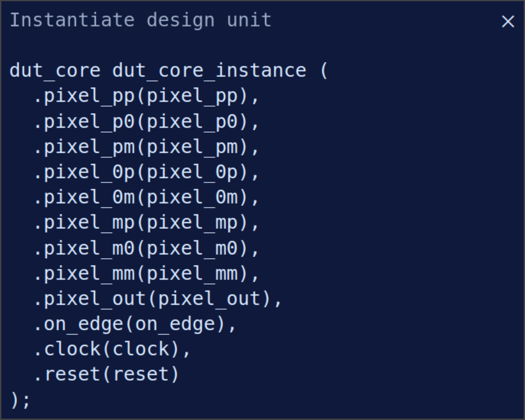Select the .pixel_mm(pixel_mm) port line
The width and height of the screenshot is (525, 420).
pos(146,274)
